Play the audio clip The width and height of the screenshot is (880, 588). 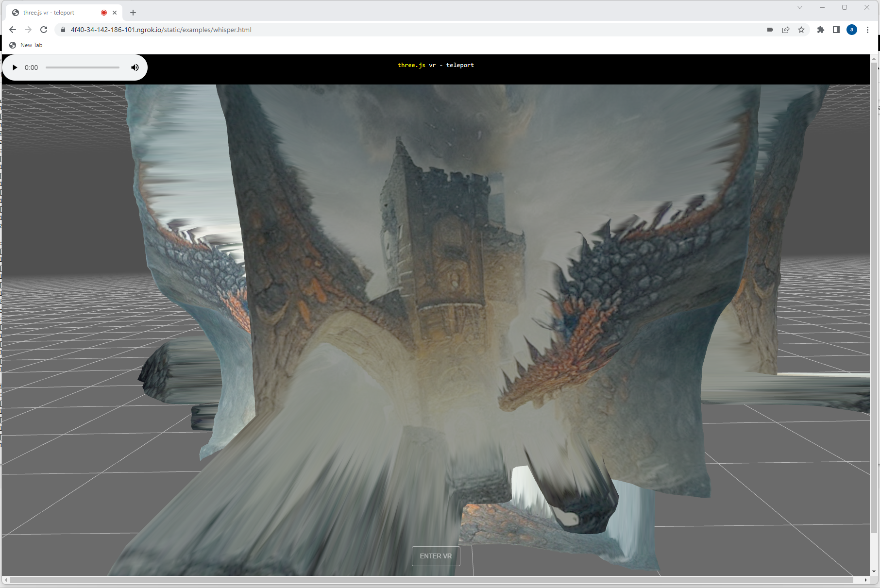tap(15, 67)
